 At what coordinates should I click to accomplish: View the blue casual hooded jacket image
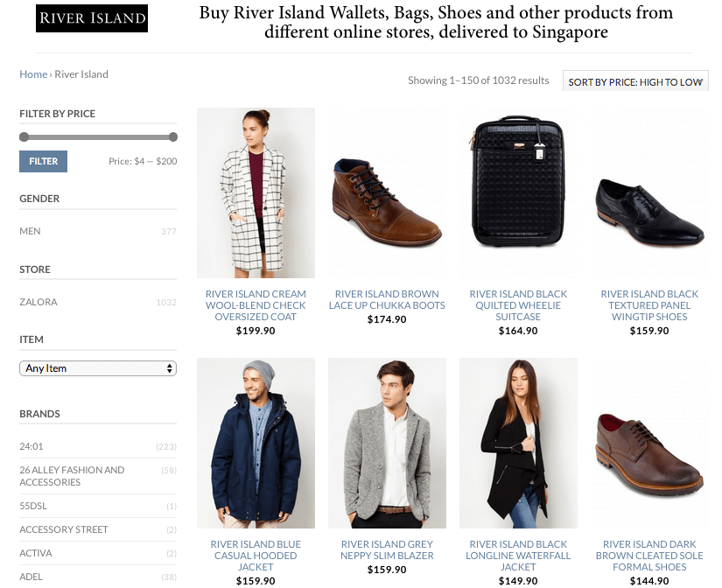point(256,444)
